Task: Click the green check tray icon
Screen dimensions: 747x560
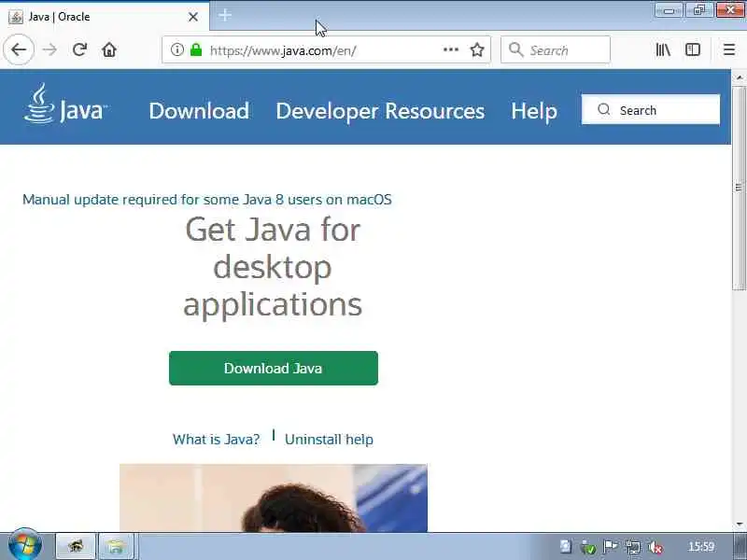Action: coord(588,547)
